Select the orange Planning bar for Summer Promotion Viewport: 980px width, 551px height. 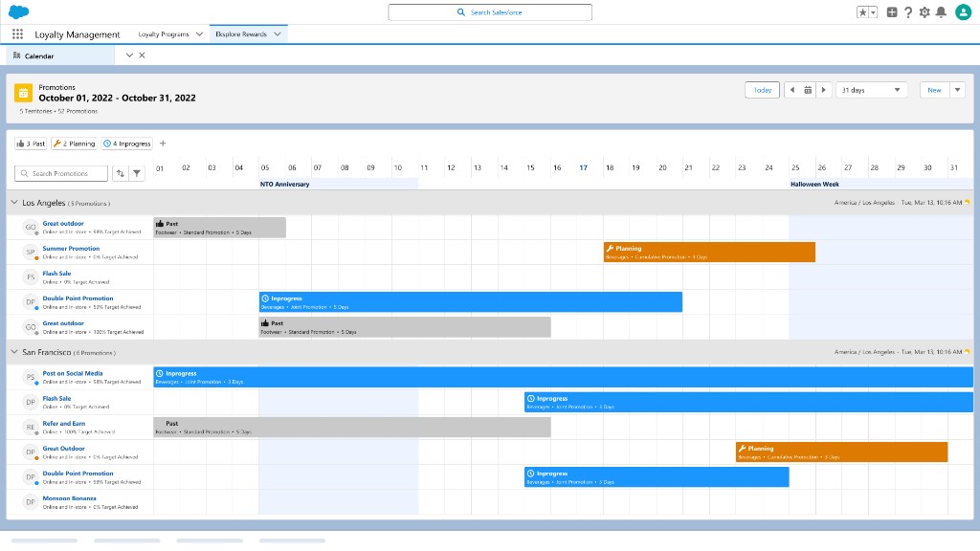point(709,253)
